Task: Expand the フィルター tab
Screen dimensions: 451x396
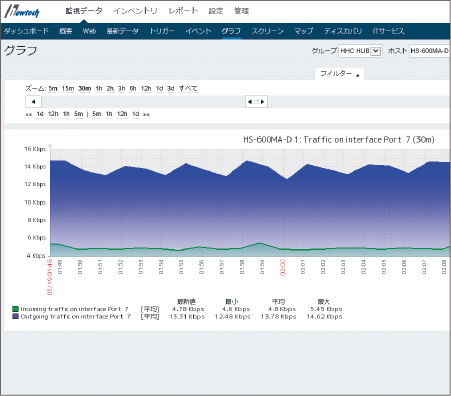Action: point(339,74)
